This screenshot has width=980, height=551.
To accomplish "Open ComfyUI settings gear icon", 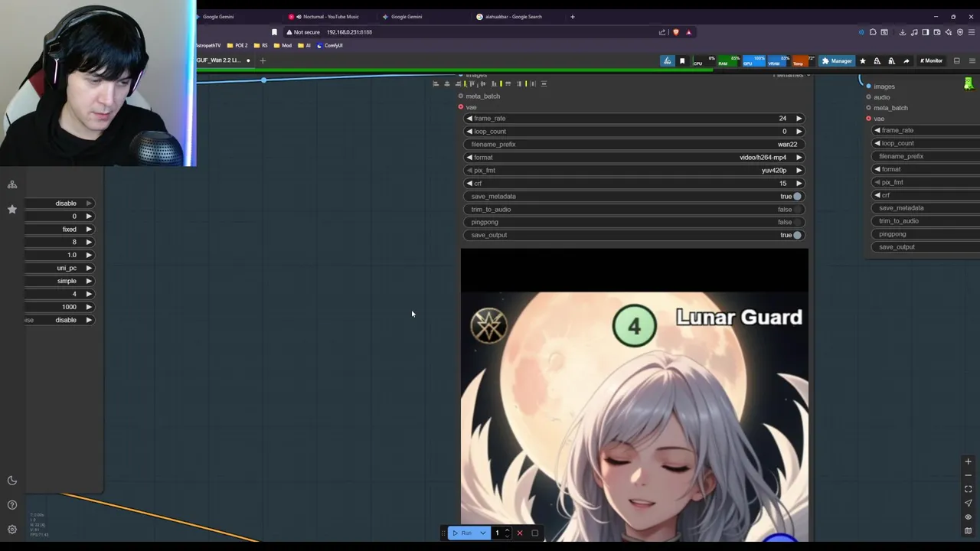I will click(12, 530).
